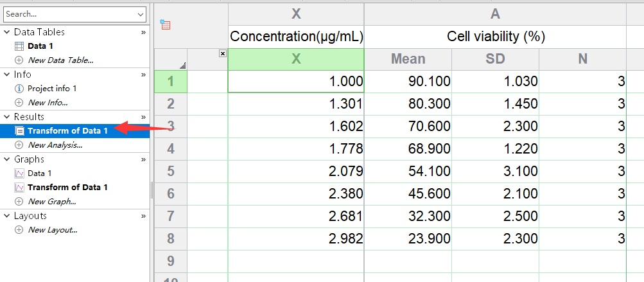Click the double chevron next to Info section
The image size is (644, 282).
click(x=143, y=75)
